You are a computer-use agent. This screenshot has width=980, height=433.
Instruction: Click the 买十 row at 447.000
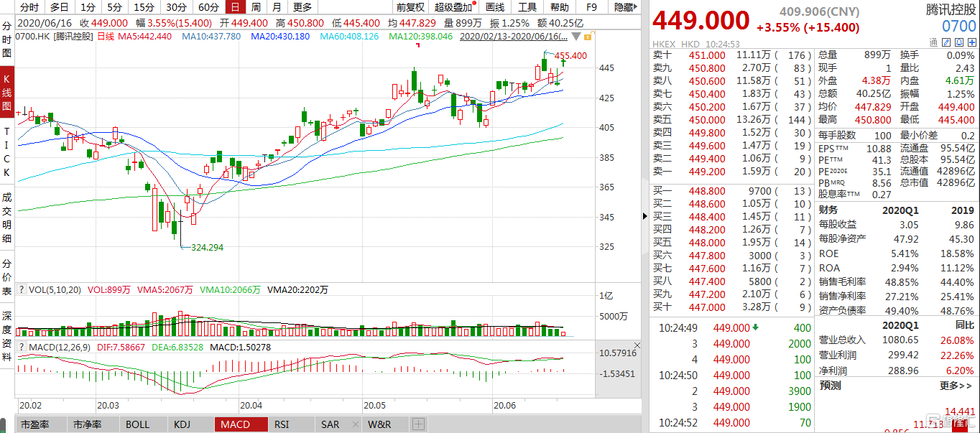point(732,307)
